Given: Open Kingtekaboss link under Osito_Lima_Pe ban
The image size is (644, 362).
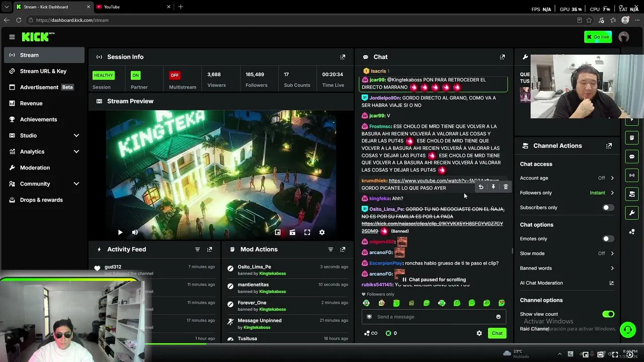Looking at the screenshot, I should pyautogui.click(x=272, y=274).
